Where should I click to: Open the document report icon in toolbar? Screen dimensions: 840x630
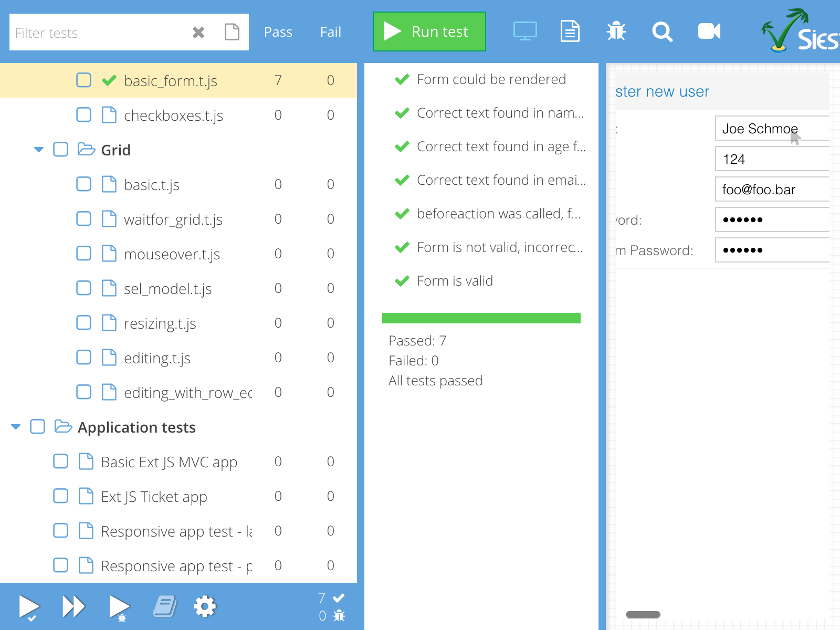click(570, 31)
